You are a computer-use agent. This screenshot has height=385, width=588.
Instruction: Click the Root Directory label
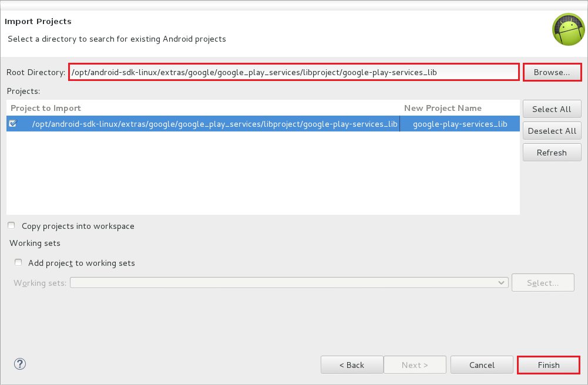36,72
